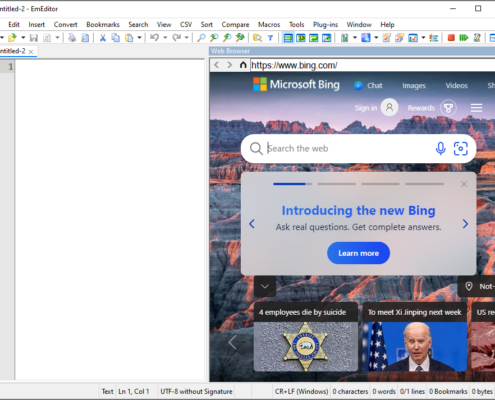Toggle Wrap by Page mode

click(327, 38)
